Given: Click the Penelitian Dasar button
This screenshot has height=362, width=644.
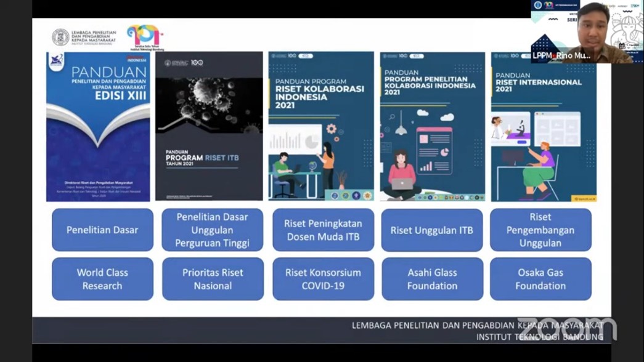Looking at the screenshot, I should click(102, 230).
